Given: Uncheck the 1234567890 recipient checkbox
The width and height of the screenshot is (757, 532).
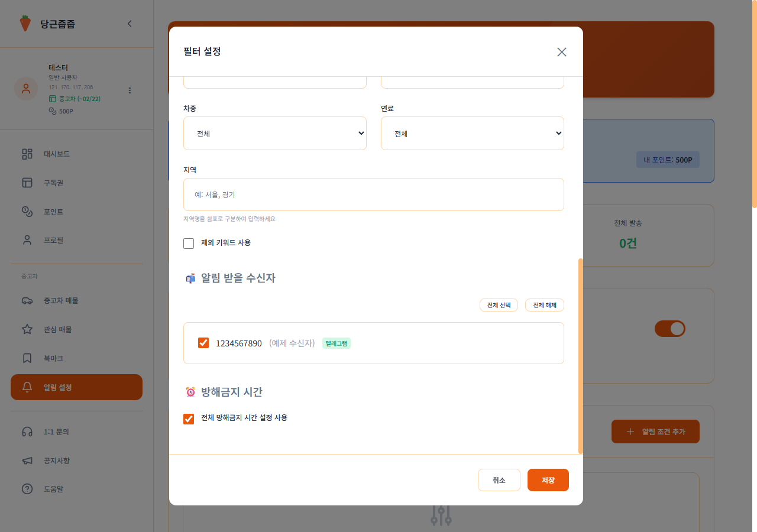Looking at the screenshot, I should click(204, 342).
